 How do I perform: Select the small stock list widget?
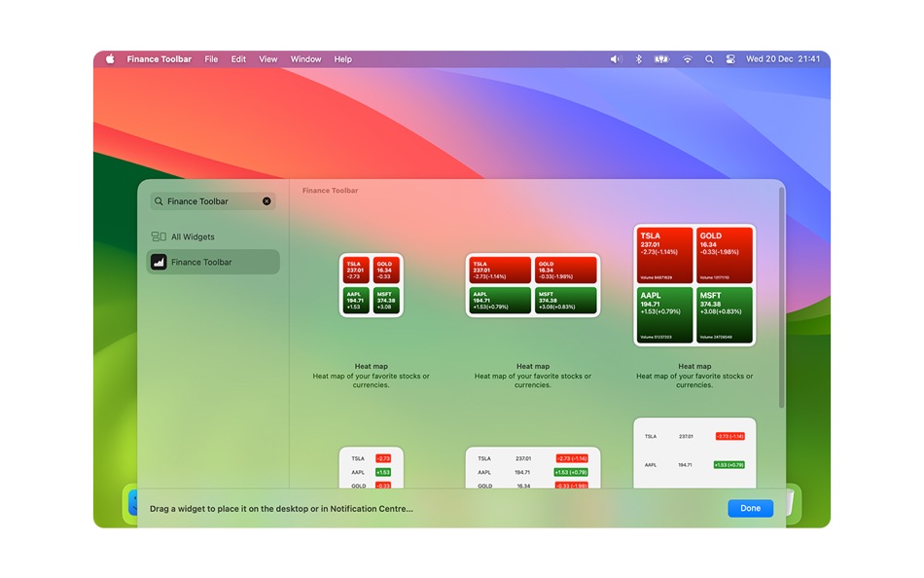[x=372, y=468]
